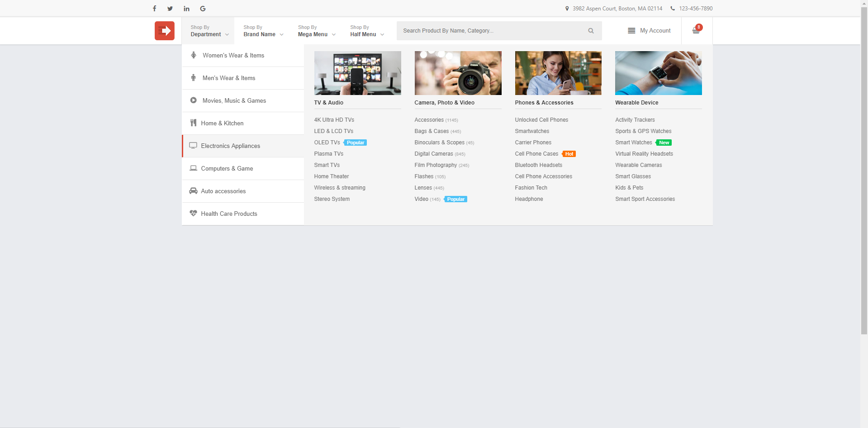This screenshot has height=428, width=868.
Task: Click the Boston address text
Action: [x=617, y=9]
